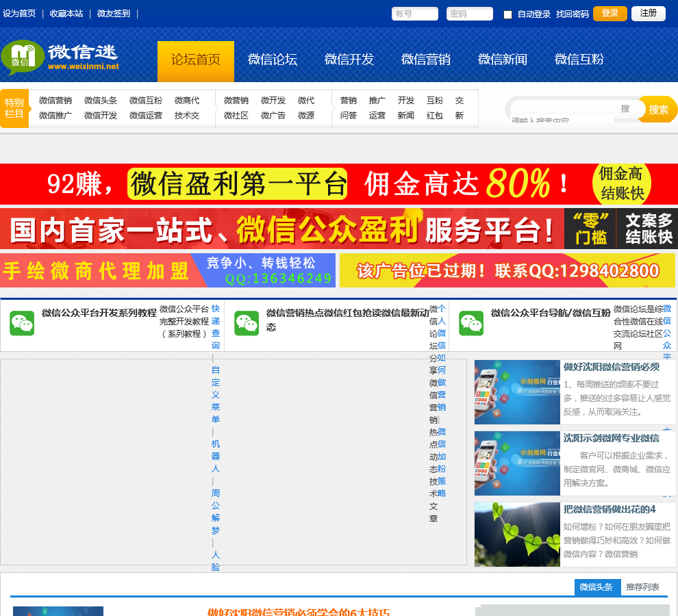This screenshot has height=616, width=678.
Task: Open the 微社区 link
Action: [236, 116]
